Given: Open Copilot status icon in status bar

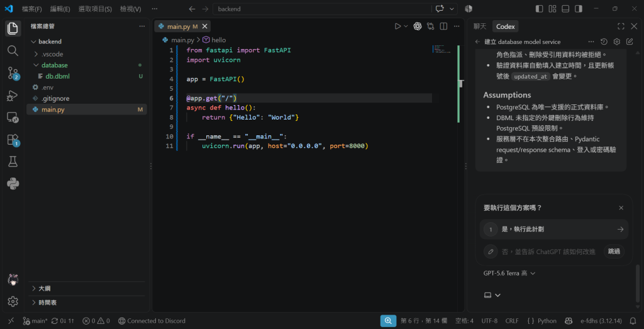Looking at the screenshot, I should click(569, 321).
